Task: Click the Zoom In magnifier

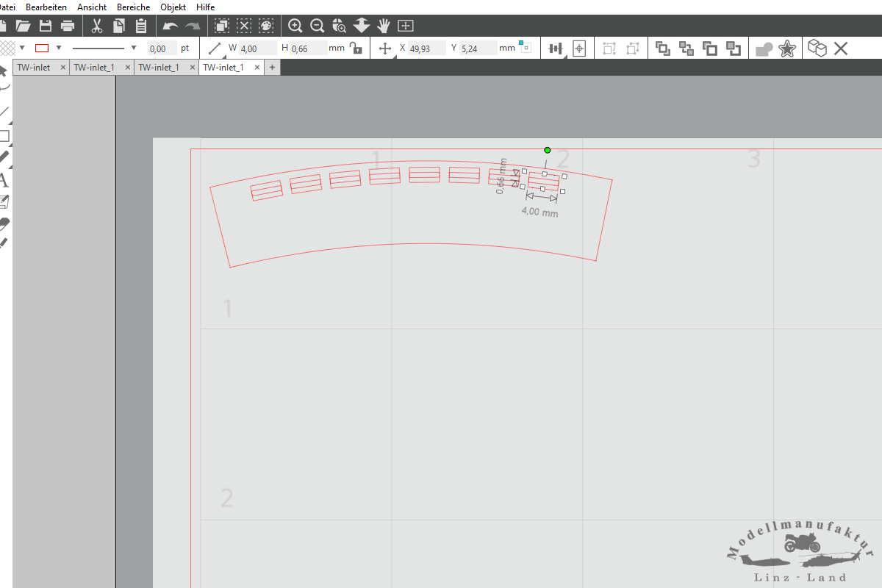Action: [295, 26]
